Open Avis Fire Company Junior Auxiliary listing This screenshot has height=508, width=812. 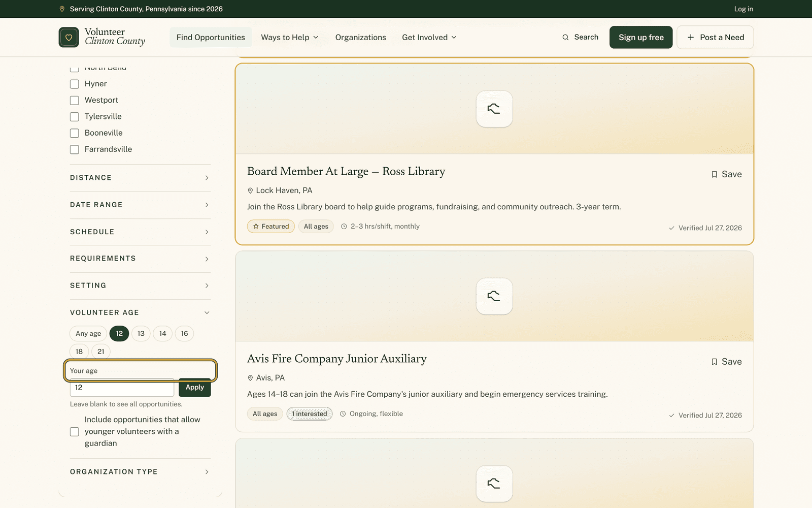point(337,359)
